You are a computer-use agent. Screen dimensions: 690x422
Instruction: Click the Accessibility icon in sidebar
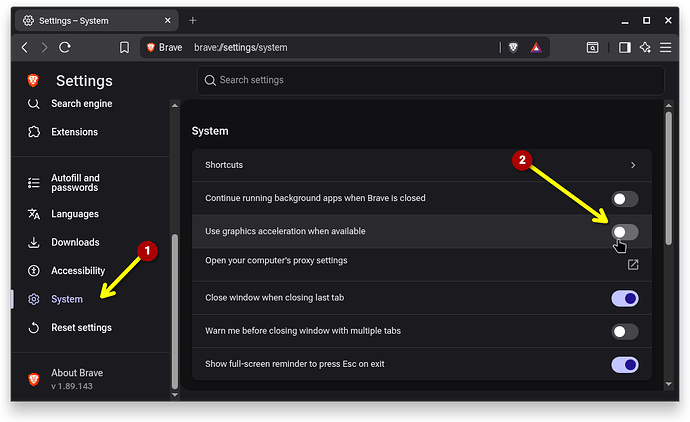coord(34,271)
